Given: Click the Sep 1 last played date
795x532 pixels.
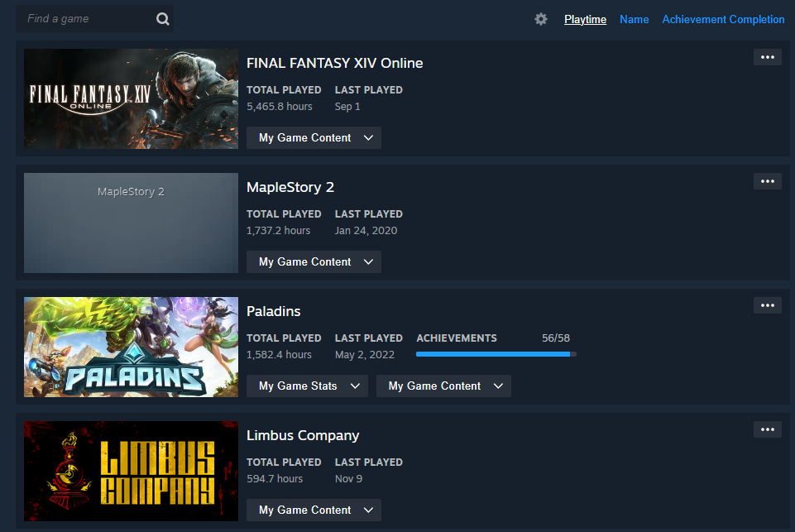Looking at the screenshot, I should tap(347, 107).
